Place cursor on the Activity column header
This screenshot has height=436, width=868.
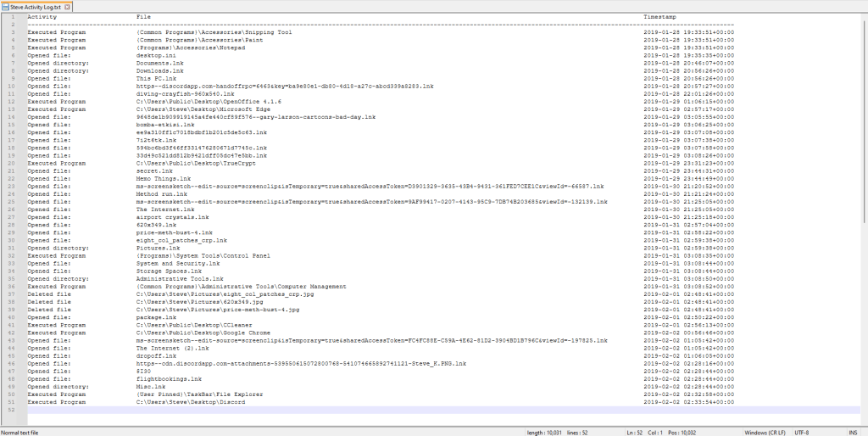pos(42,17)
